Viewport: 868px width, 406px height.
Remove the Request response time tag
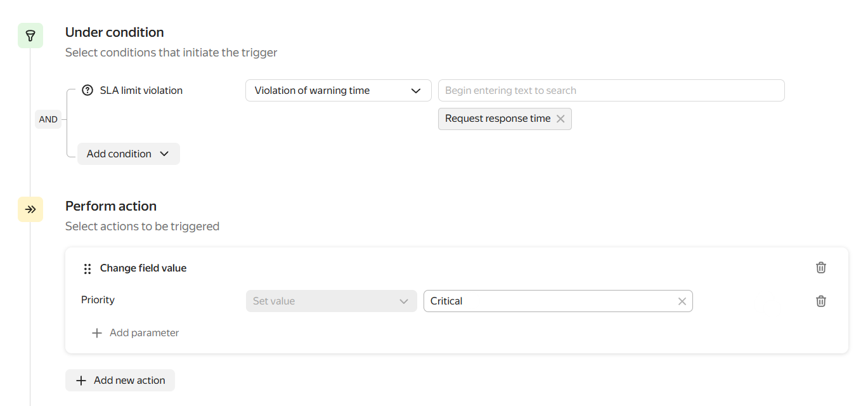tap(560, 119)
